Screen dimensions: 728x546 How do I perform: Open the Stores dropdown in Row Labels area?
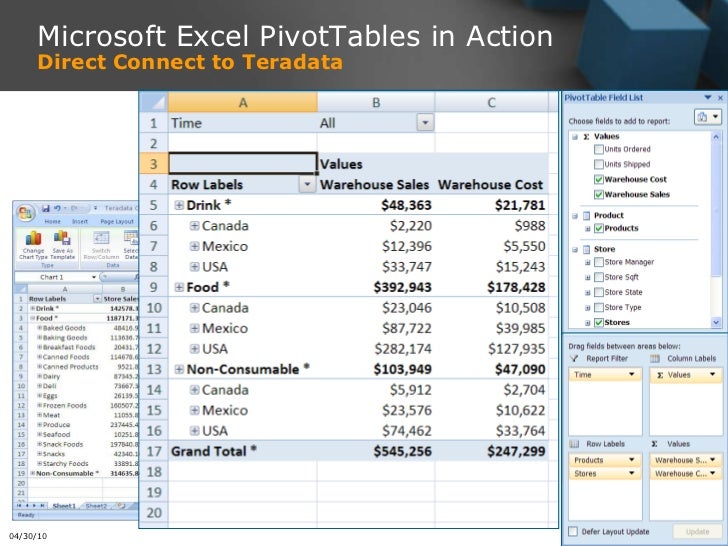click(x=631, y=474)
